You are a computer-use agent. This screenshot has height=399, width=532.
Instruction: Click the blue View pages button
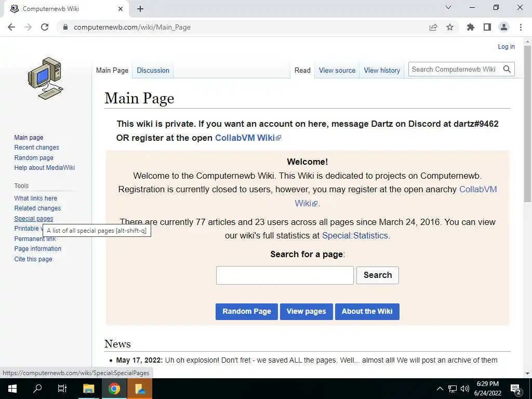[x=307, y=312]
